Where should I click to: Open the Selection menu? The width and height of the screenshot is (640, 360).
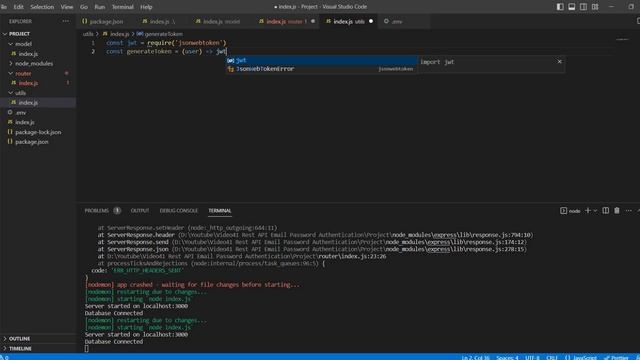(42, 7)
